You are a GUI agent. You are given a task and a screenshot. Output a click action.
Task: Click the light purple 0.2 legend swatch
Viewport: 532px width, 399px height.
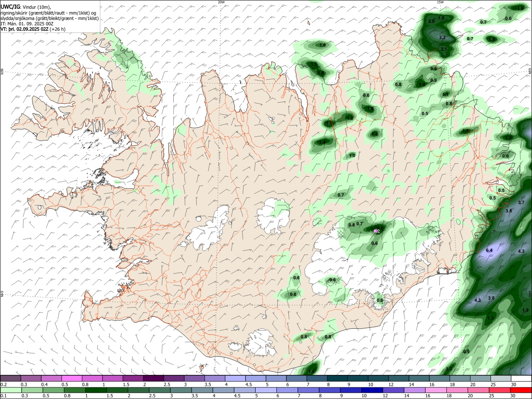pos(10,378)
